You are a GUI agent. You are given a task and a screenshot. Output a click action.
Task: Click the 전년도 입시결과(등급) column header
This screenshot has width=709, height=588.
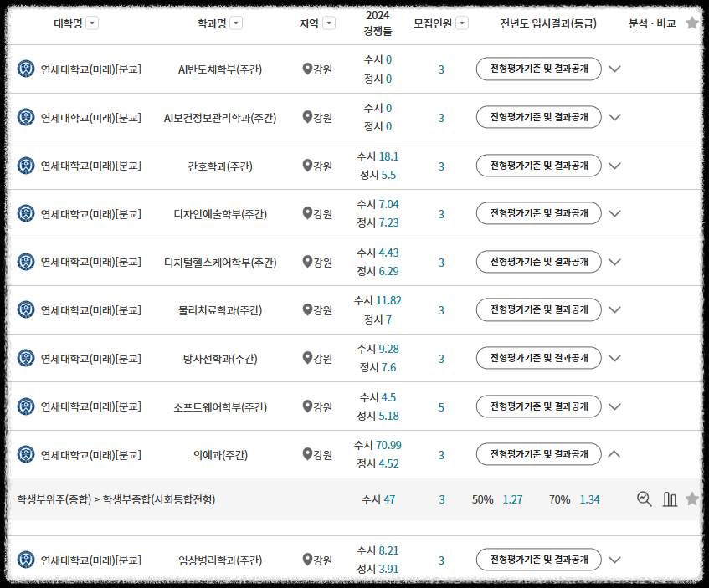(x=548, y=23)
